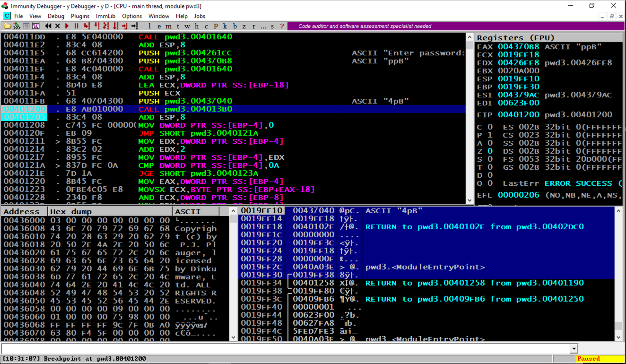The height and width of the screenshot is (364, 626).
Task: Show Executable modules via 'e' button
Action: coord(159,26)
